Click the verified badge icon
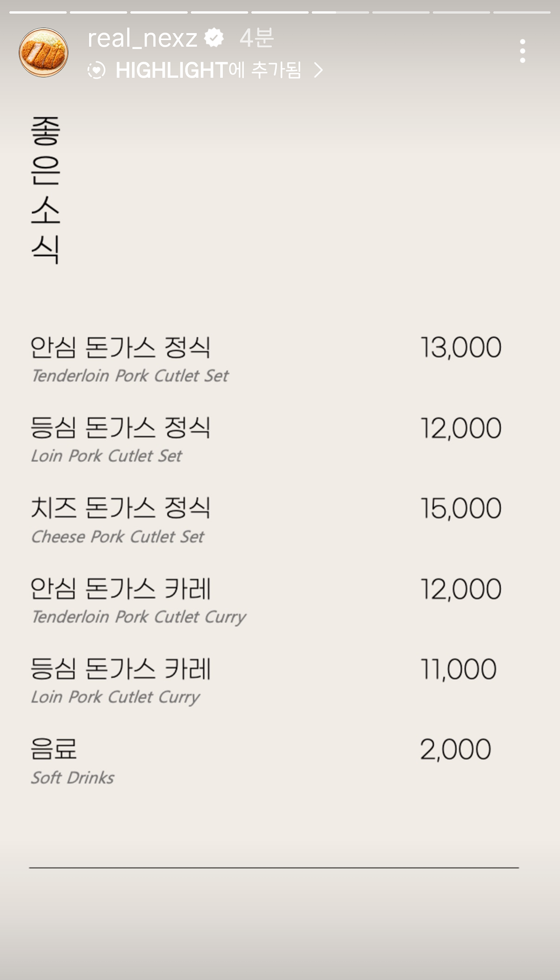This screenshot has width=560, height=980. [x=214, y=38]
